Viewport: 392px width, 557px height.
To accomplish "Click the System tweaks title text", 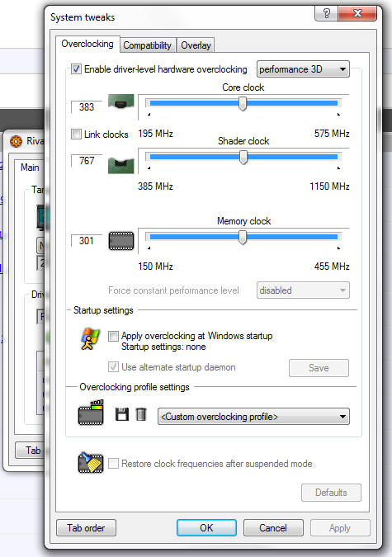I will (83, 17).
